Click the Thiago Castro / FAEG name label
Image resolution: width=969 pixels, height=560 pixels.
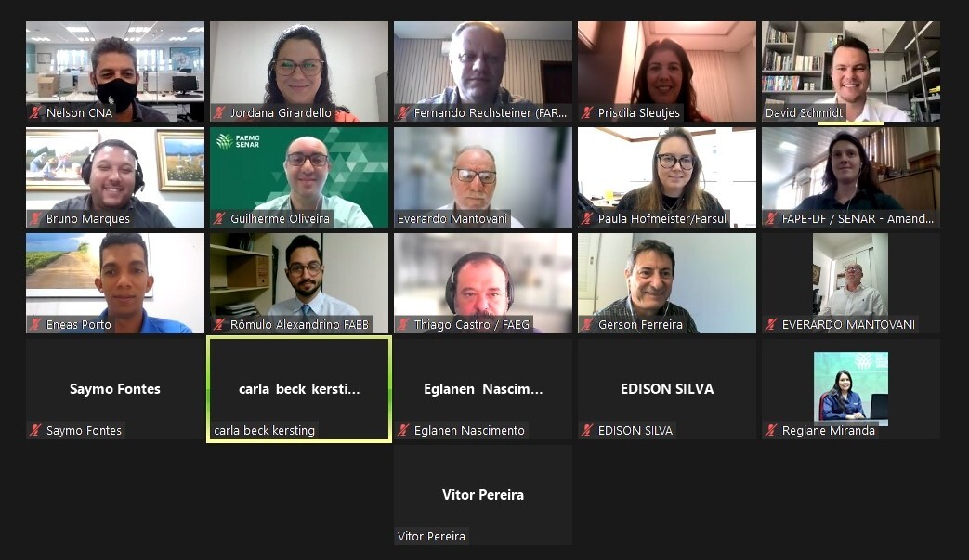tap(472, 325)
